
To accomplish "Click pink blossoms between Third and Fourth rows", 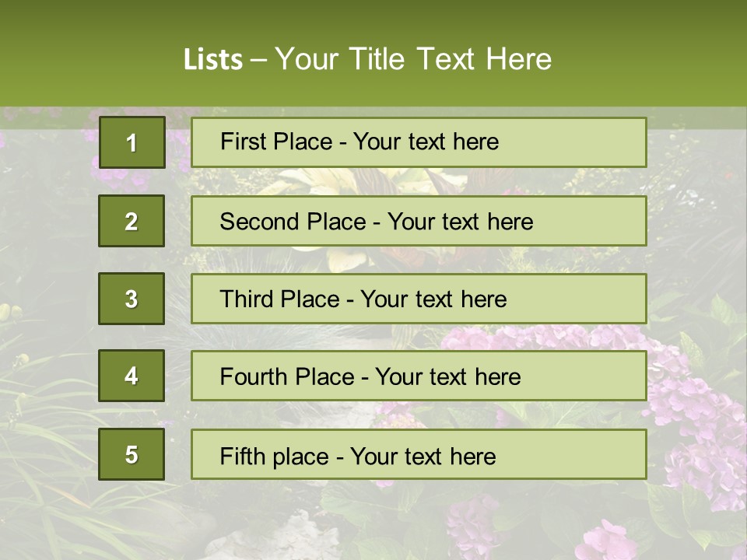I will click(498, 338).
